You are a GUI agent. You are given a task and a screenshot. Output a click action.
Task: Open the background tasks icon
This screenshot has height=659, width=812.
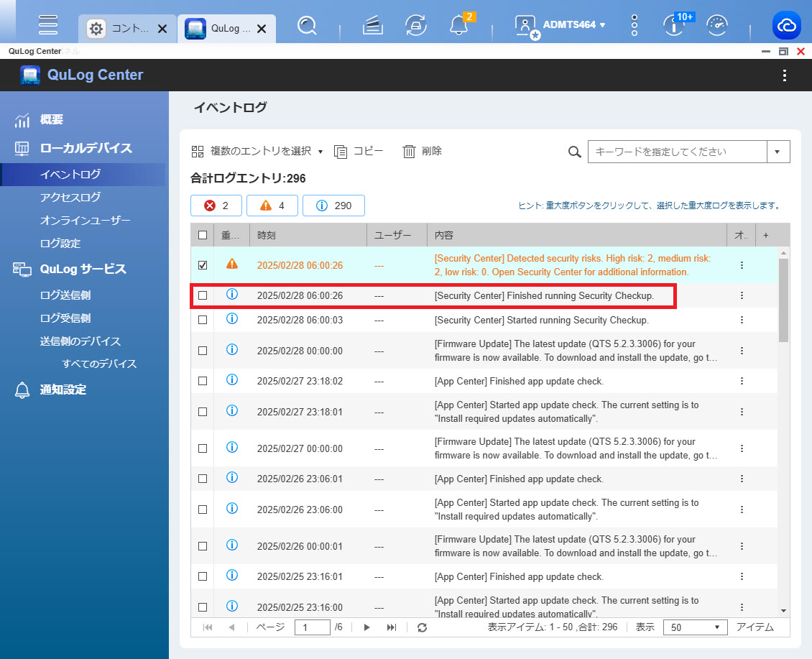coord(372,25)
